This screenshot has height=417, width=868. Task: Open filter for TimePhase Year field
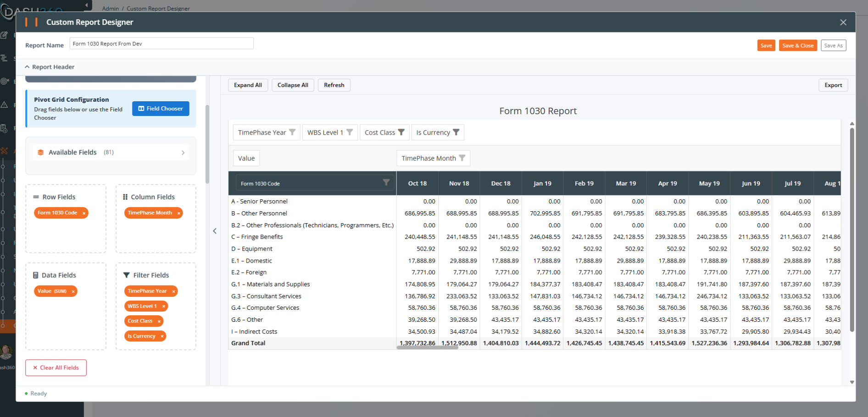(292, 132)
